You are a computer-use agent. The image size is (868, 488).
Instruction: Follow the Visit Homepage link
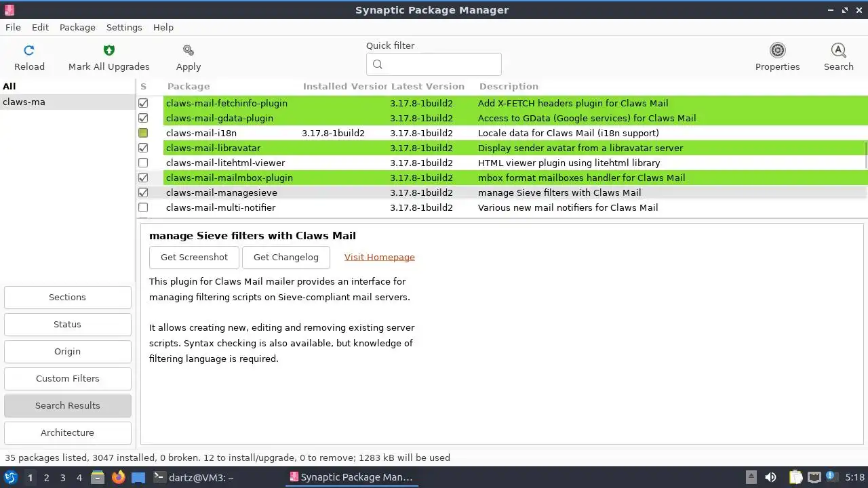(x=379, y=257)
